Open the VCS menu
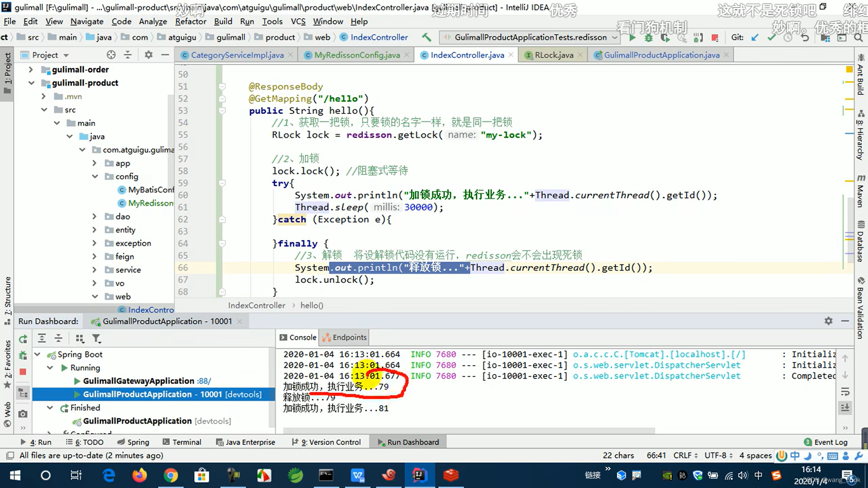 coord(298,21)
